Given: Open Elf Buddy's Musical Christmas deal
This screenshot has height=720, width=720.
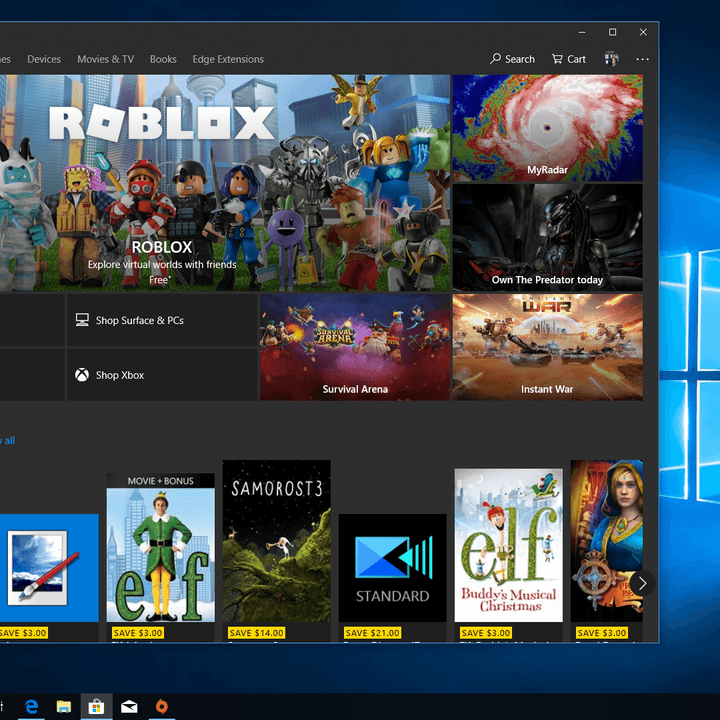Looking at the screenshot, I should (508, 545).
